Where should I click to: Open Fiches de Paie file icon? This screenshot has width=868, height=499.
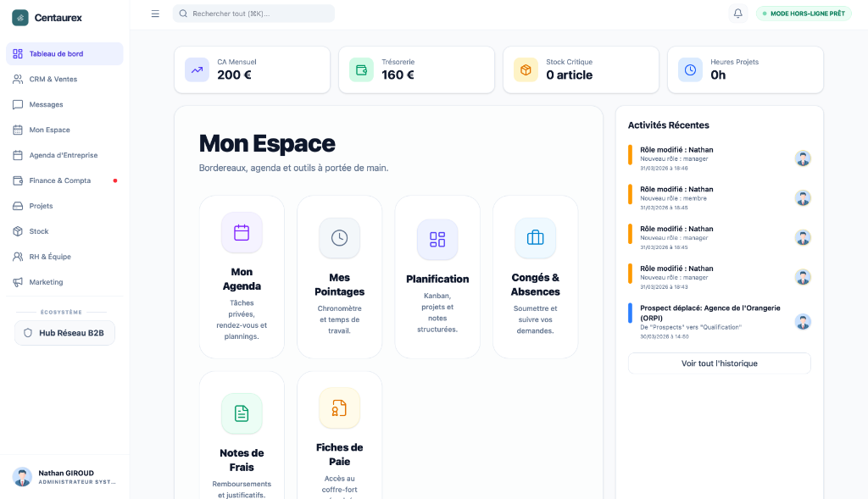(x=339, y=408)
